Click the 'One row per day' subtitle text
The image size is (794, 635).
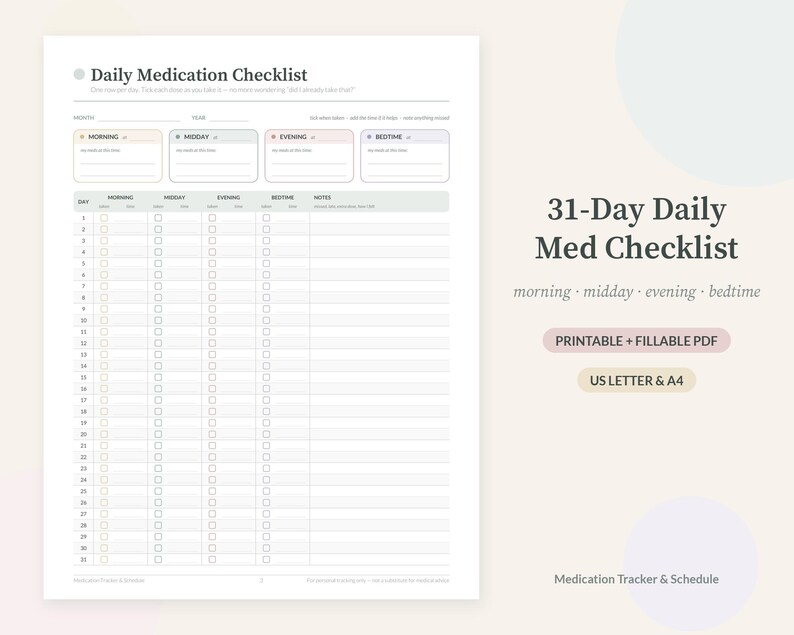tap(223, 90)
